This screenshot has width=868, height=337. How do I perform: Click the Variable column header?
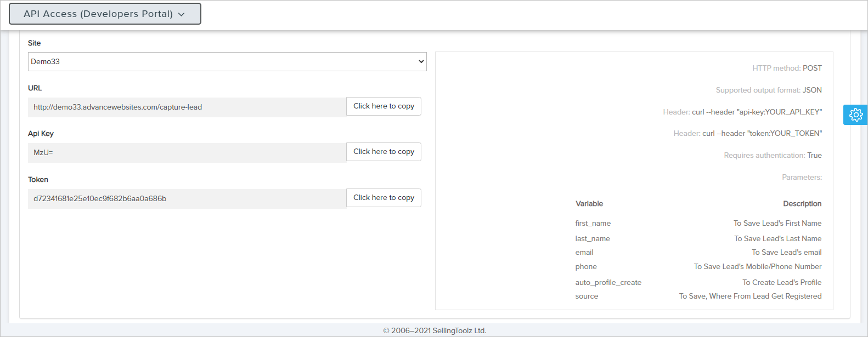[x=589, y=204]
